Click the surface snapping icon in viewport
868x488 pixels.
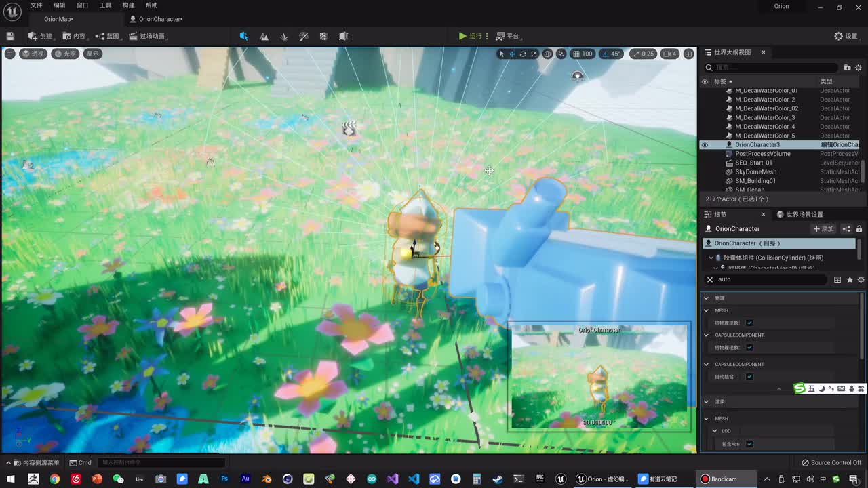coord(561,54)
